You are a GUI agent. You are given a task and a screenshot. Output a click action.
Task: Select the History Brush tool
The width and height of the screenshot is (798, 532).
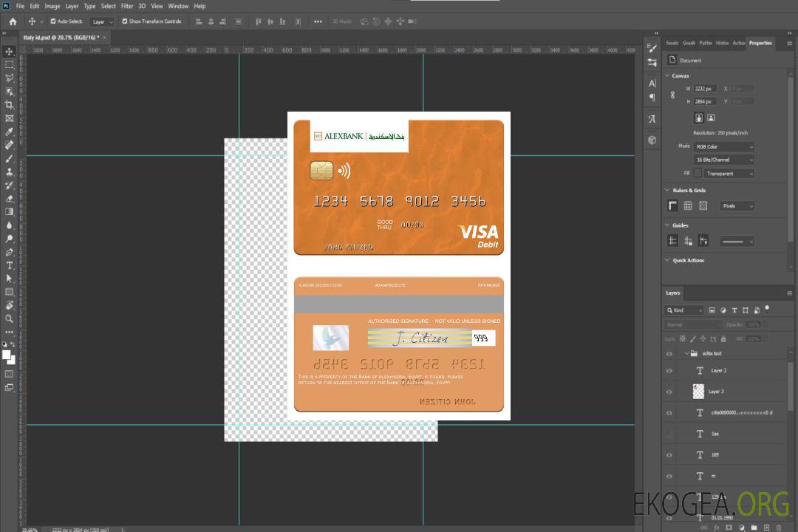coord(9,185)
